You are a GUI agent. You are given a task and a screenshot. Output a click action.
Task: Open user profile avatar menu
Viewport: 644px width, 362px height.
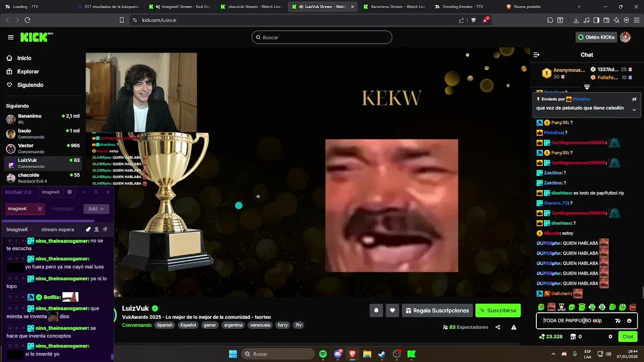pos(625,37)
